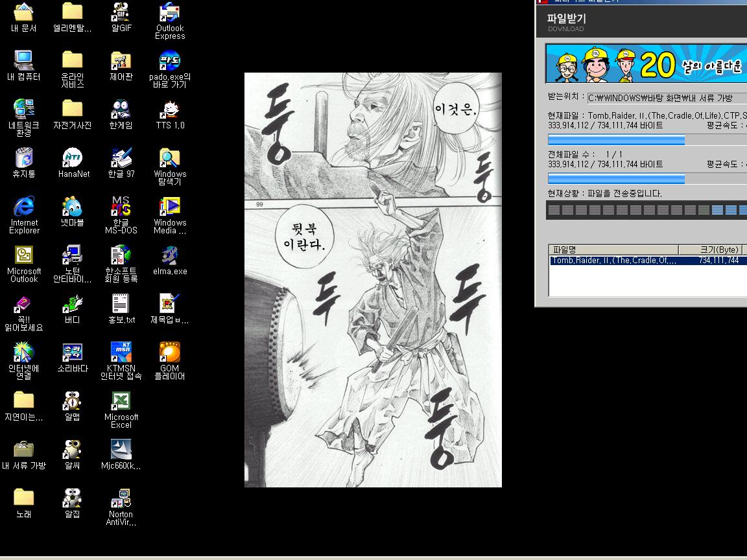Click the 전체파일 수 progress bar

[x=647, y=179]
